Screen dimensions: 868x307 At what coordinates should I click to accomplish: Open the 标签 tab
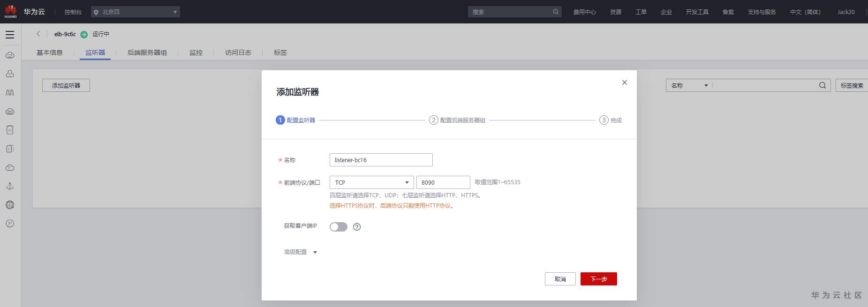280,52
